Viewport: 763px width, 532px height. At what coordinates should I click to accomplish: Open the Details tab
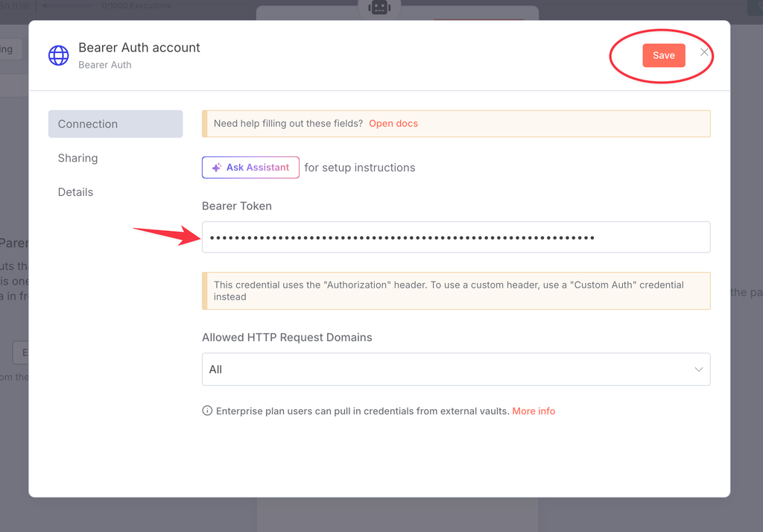[x=75, y=192]
